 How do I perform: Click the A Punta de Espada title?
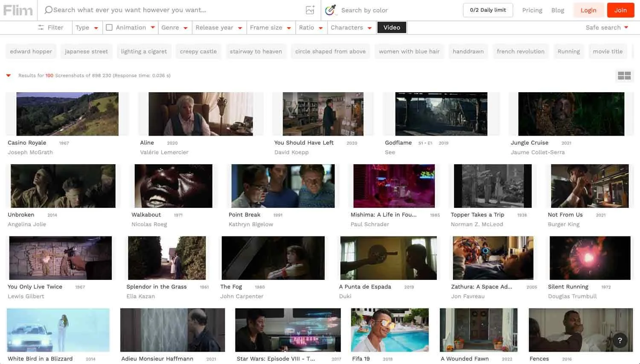point(365,287)
